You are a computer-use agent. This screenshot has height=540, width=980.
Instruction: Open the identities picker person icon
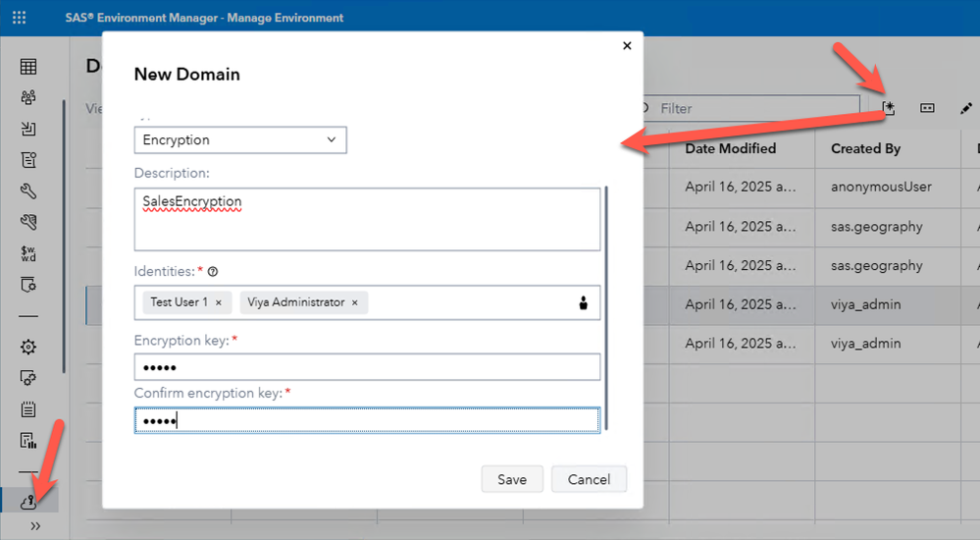point(583,302)
